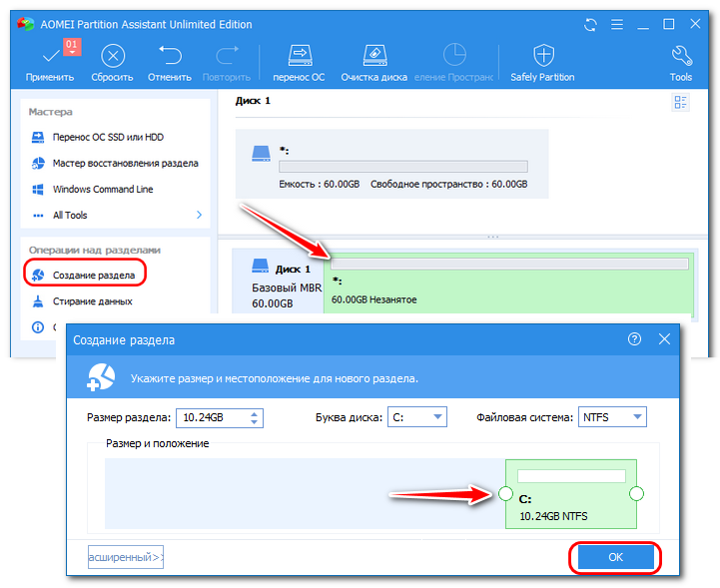
Task: Click the Применить (Apply) toolbar icon
Action: click(50, 56)
